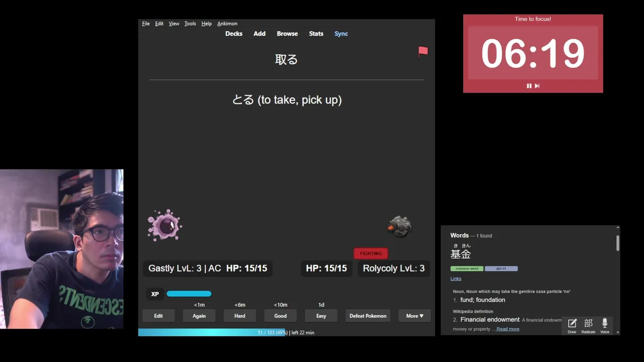
Task: Click the bottom Edit card button
Action: (x=158, y=316)
